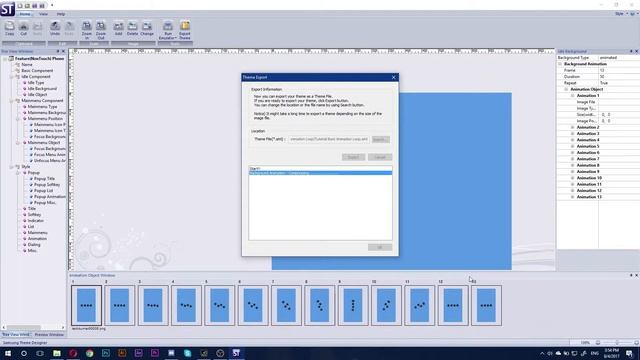640x360 pixels.
Task: Click the Theme File path input field
Action: tap(329, 140)
